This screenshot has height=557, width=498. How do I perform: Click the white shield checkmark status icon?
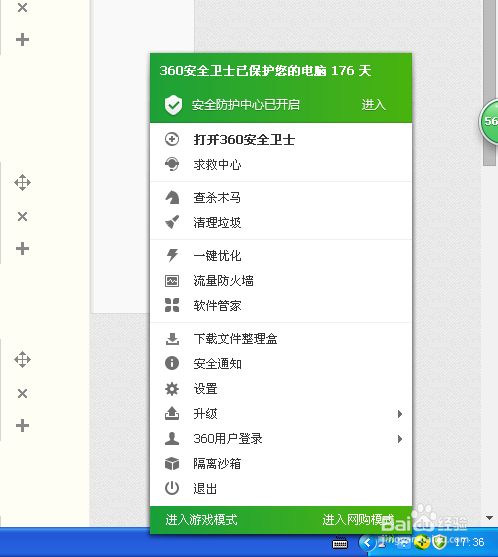pos(173,105)
